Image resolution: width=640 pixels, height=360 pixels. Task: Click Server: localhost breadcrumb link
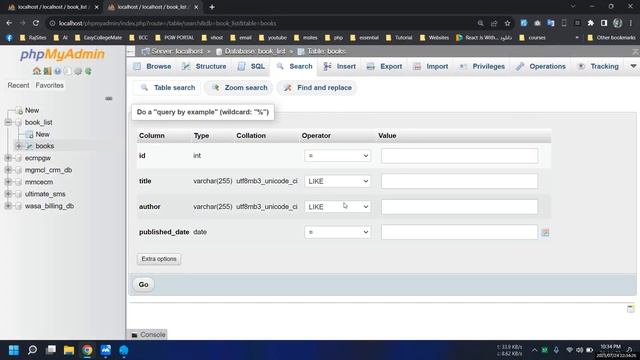tap(177, 51)
